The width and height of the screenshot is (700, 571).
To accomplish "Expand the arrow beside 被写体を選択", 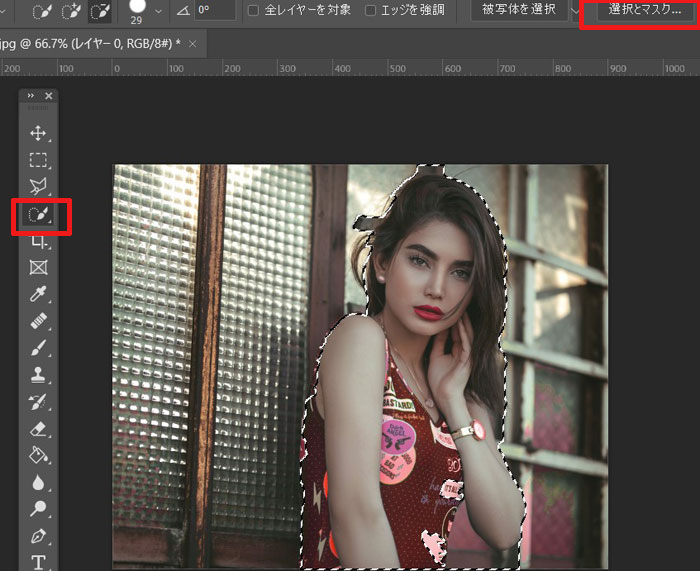I will click(x=574, y=11).
